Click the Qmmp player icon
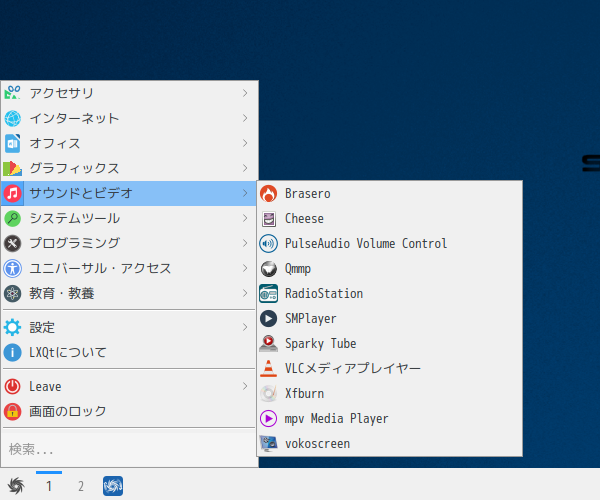 (x=269, y=269)
